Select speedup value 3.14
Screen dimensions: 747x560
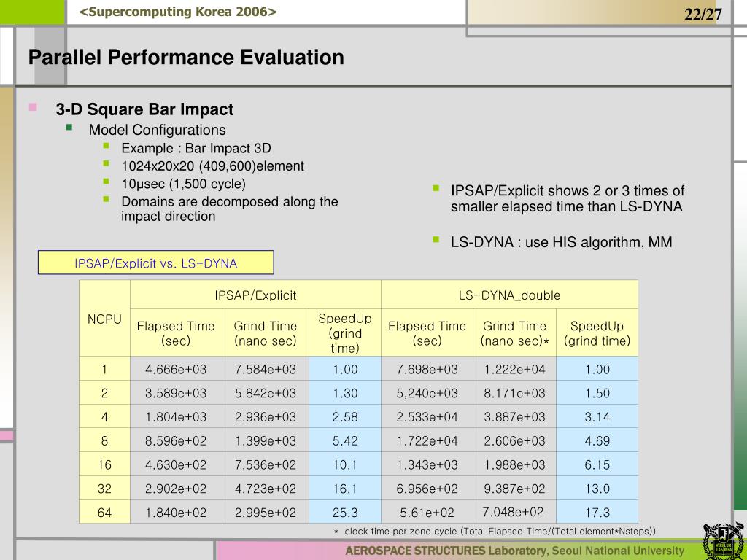pos(597,416)
